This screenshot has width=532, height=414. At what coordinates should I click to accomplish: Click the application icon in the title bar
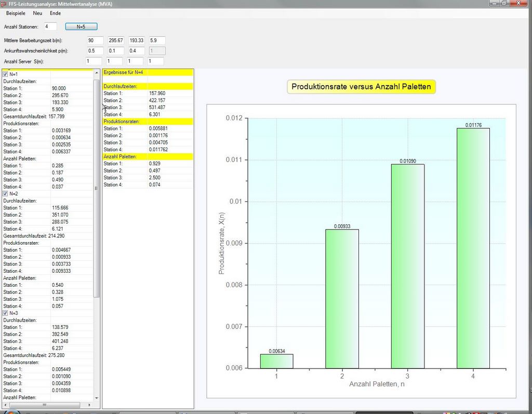click(x=4, y=4)
